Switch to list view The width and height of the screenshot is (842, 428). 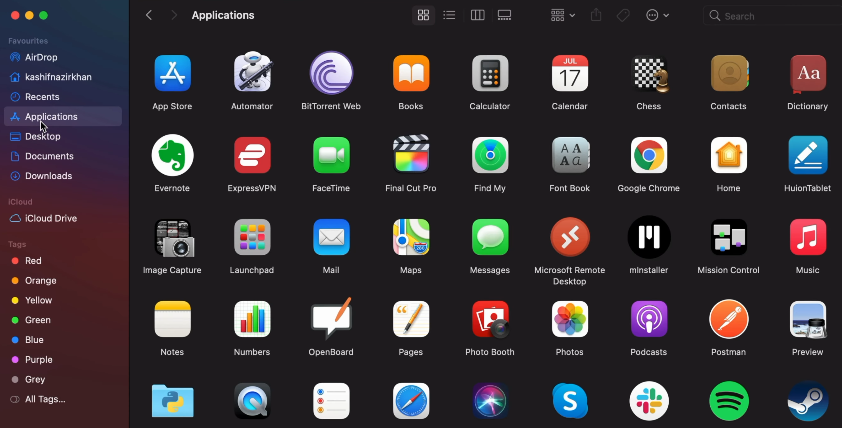(x=449, y=15)
